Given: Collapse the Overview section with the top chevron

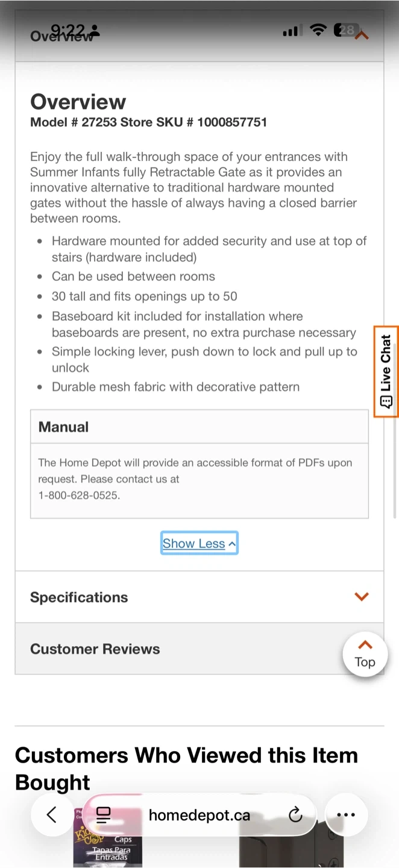Looking at the screenshot, I should [x=362, y=36].
